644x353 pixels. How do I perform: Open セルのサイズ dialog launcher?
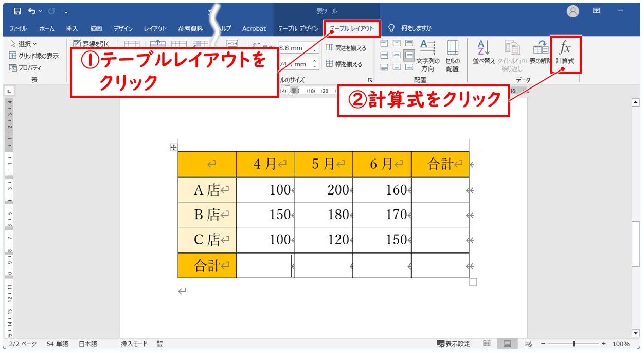(369, 80)
